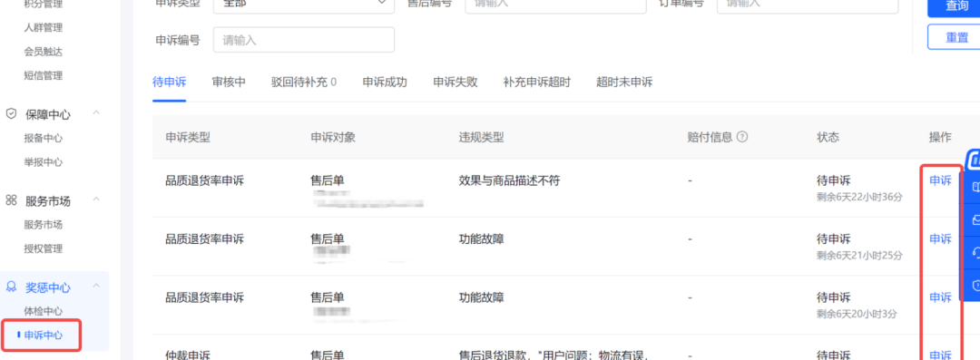The image size is (980, 360).
Task: Switch to the 待申诉 tab
Action: pyautogui.click(x=170, y=82)
